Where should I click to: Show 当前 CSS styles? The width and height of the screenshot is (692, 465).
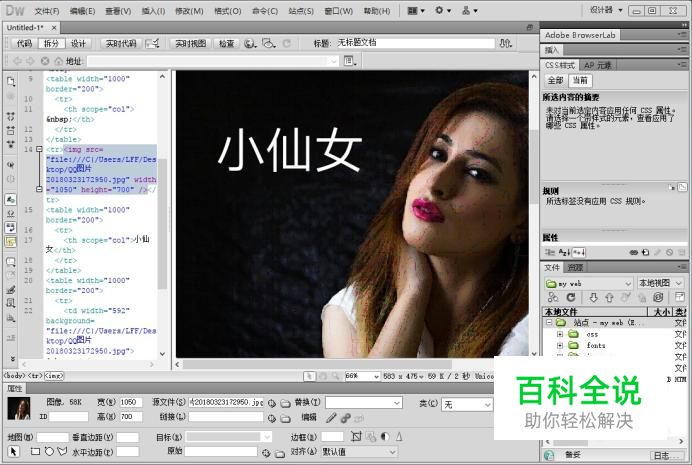coord(580,80)
